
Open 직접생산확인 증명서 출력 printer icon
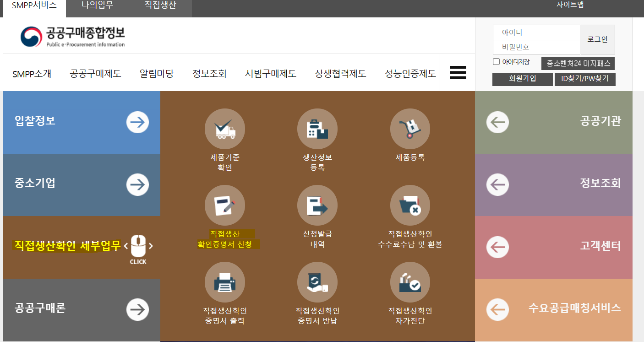tap(224, 282)
